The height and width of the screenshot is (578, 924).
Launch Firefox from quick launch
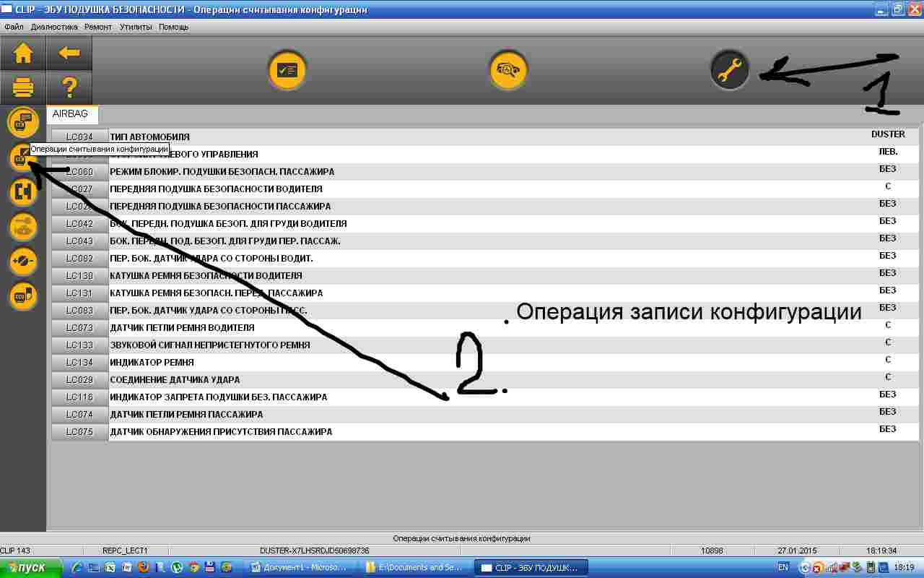pos(143,567)
